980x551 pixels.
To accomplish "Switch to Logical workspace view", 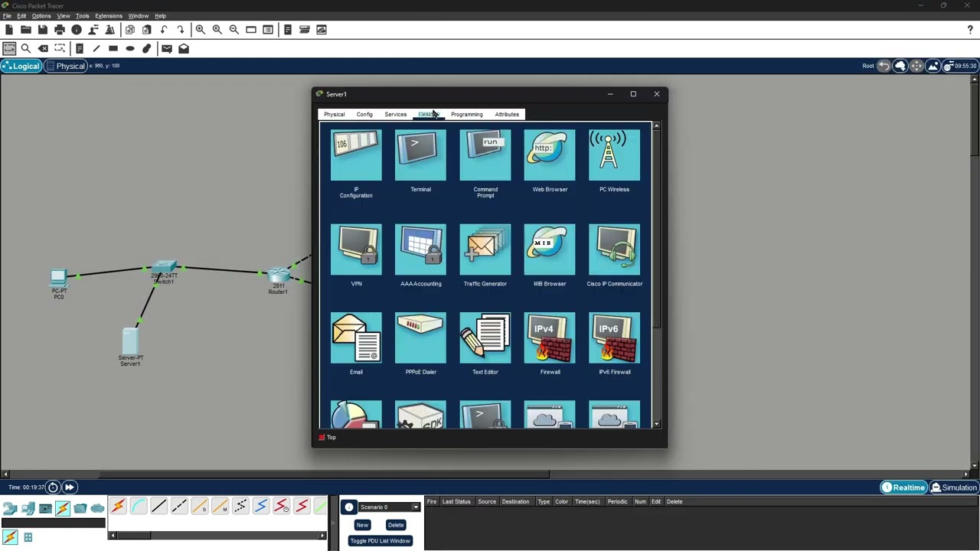I will [x=21, y=66].
